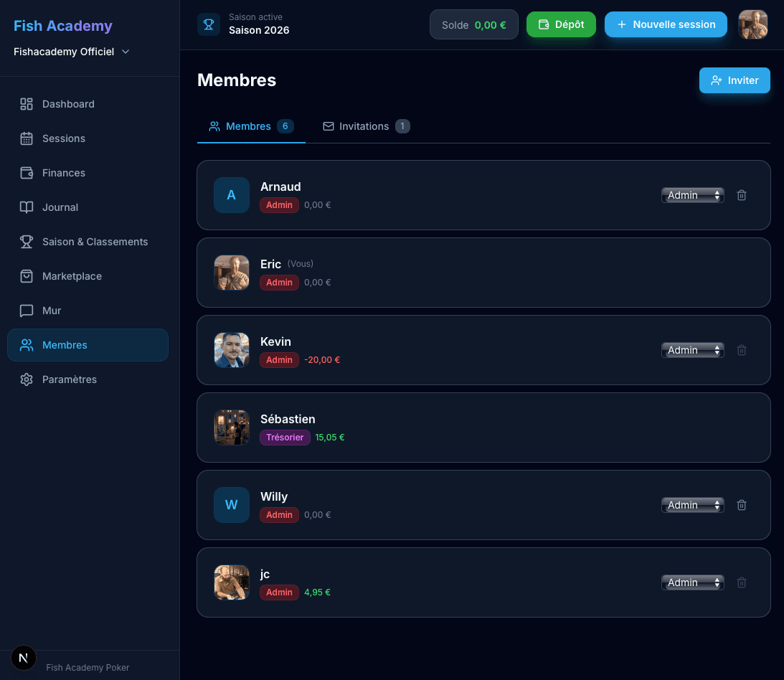Viewport: 784px width, 680px height.
Task: Open the role dropdown for Arnaud
Action: click(x=692, y=195)
